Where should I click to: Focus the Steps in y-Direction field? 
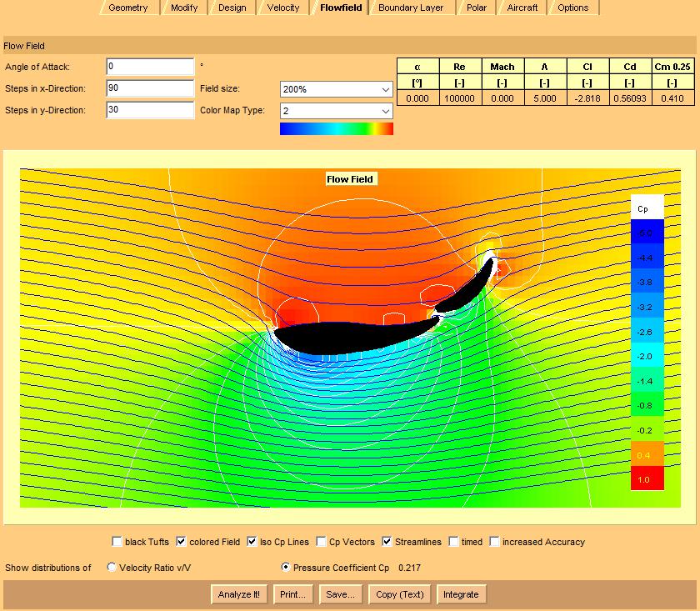coord(150,110)
